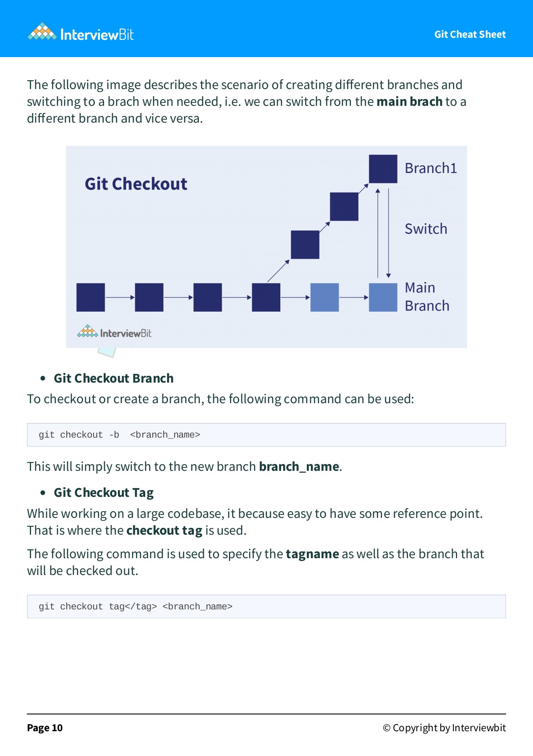Image resolution: width=533 pixels, height=756 pixels.
Task: Click the git checkout tag code block
Action: pyautogui.click(x=266, y=606)
